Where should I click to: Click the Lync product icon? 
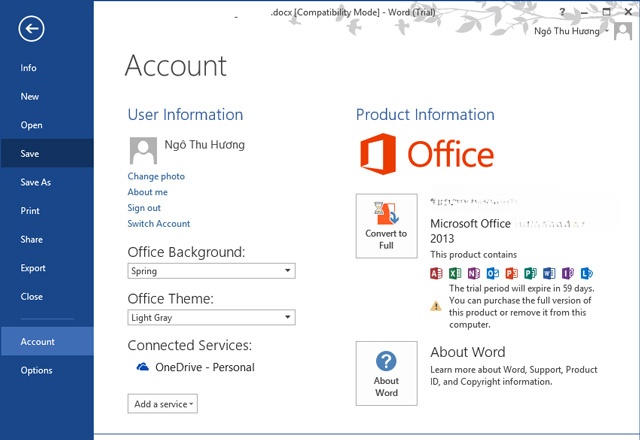click(x=587, y=273)
